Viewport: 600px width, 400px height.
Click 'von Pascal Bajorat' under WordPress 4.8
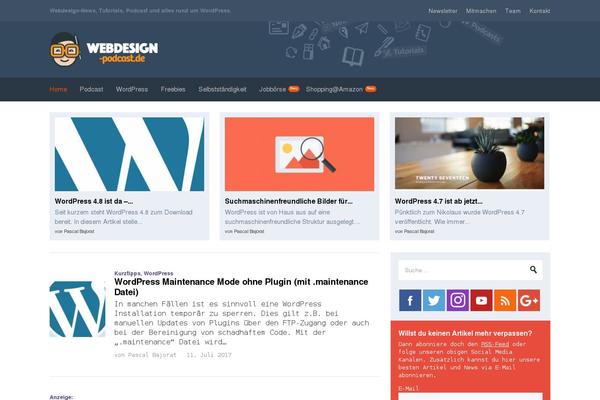point(74,232)
